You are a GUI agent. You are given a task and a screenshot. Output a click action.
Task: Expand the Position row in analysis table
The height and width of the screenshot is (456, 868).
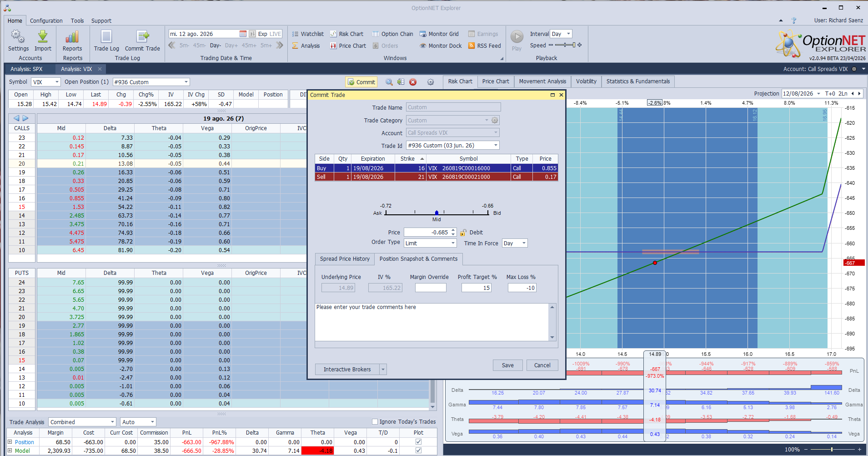point(10,441)
